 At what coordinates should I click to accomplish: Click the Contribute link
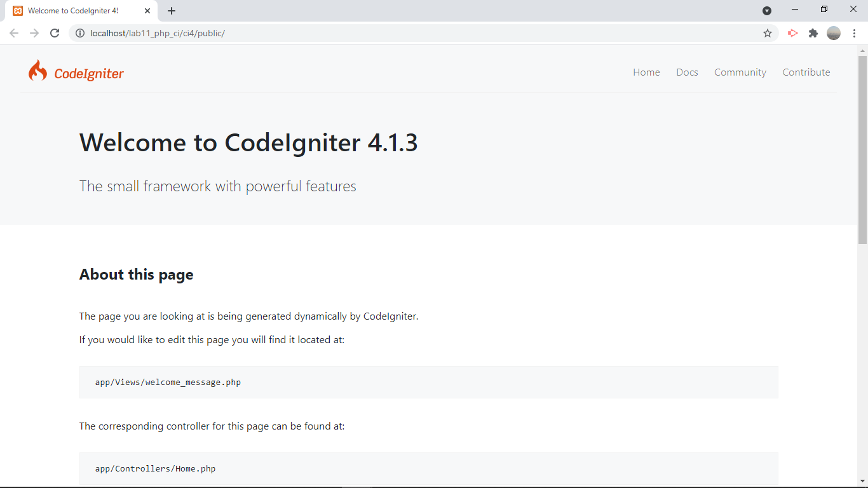point(806,72)
